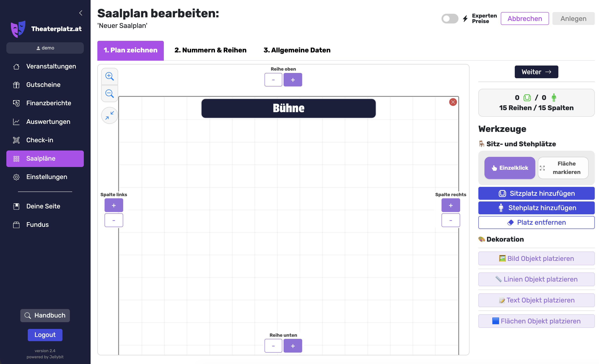599x364 pixels.
Task: Switch to Fläche markieren mode
Action: pos(563,168)
